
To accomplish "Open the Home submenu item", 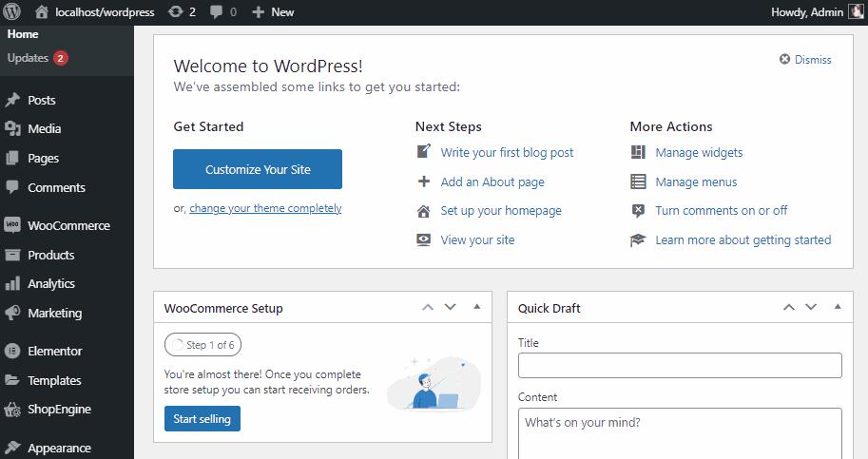I will [x=23, y=33].
